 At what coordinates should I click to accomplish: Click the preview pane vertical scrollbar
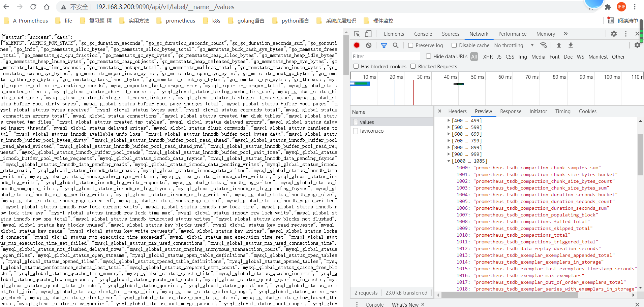(640, 155)
